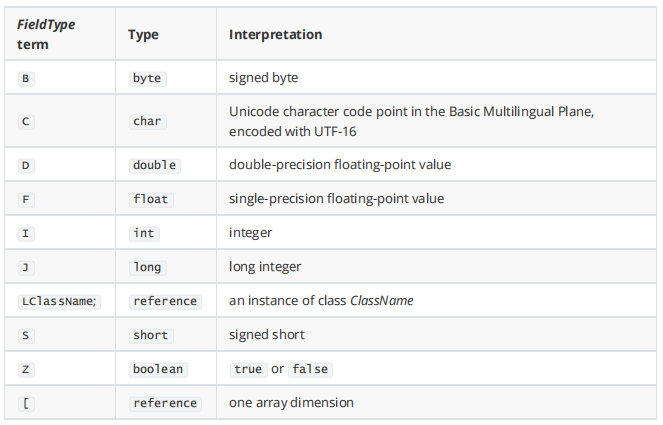Screen dimensions: 663x425
Task: Click the 'LClassName;' term code
Action: click(x=59, y=301)
